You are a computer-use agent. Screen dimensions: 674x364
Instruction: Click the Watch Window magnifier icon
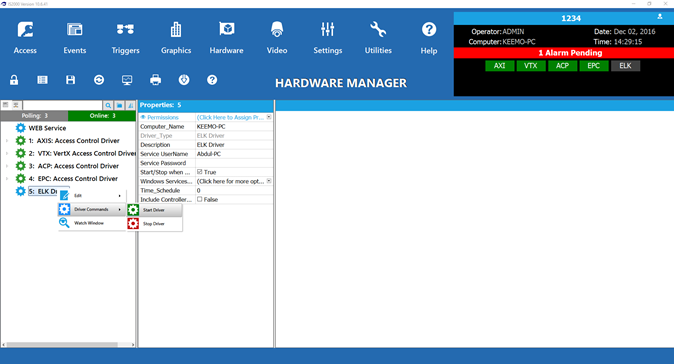click(x=64, y=223)
